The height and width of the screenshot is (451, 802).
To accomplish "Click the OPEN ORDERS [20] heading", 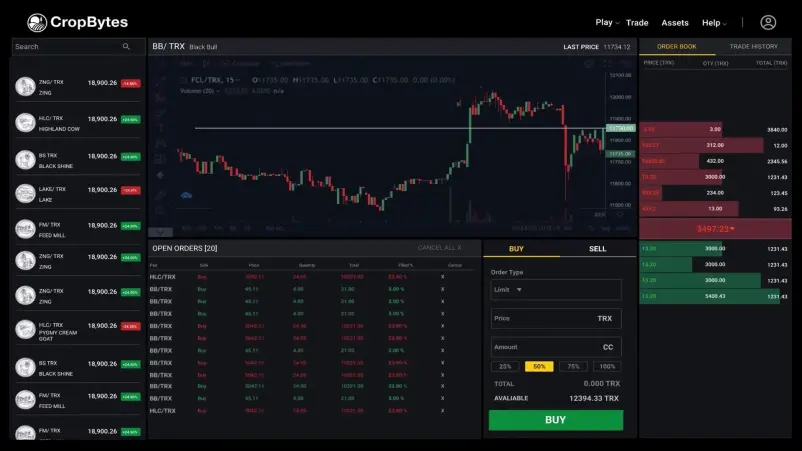I will 185,248.
